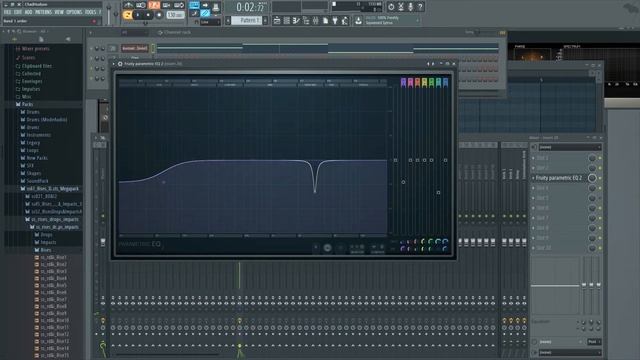The image size is (640, 360).
Task: Select the Scores item in browser
Action: (x=29, y=58)
